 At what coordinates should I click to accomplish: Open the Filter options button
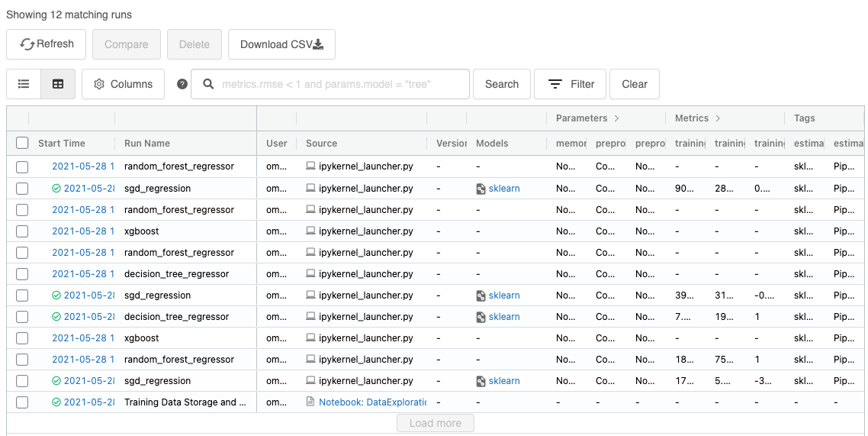tap(571, 84)
